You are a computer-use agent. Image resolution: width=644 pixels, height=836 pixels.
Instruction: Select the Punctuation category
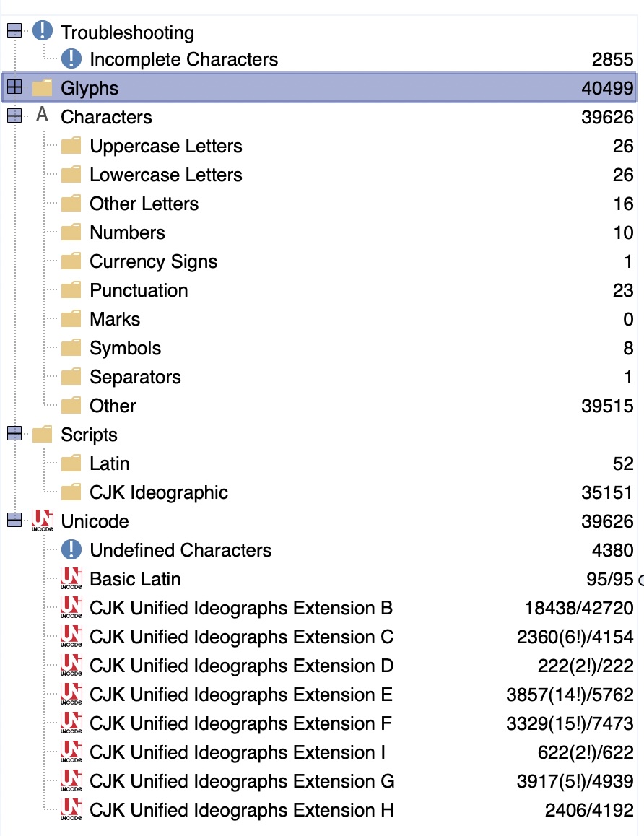pos(139,290)
